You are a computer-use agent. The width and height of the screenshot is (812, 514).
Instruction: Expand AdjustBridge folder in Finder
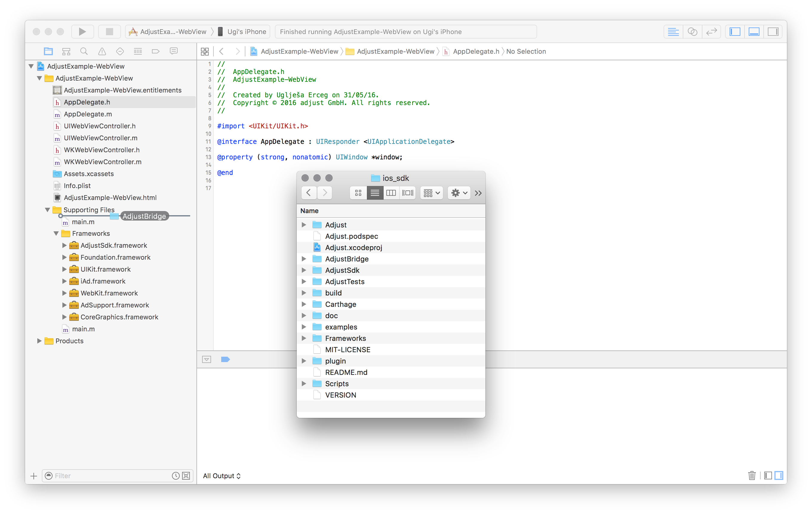(304, 259)
